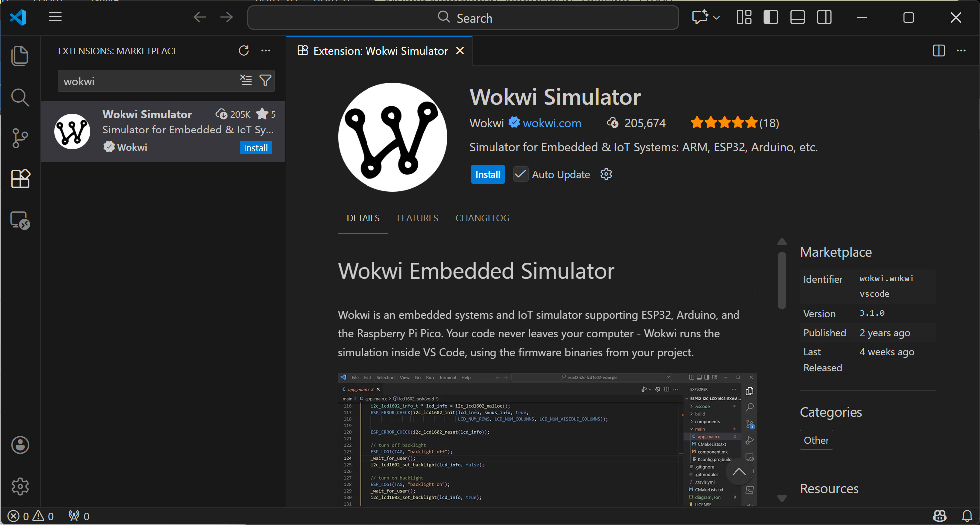The height and width of the screenshot is (525, 980).
Task: Switch to the CHANGELOG tab
Action: click(x=482, y=218)
